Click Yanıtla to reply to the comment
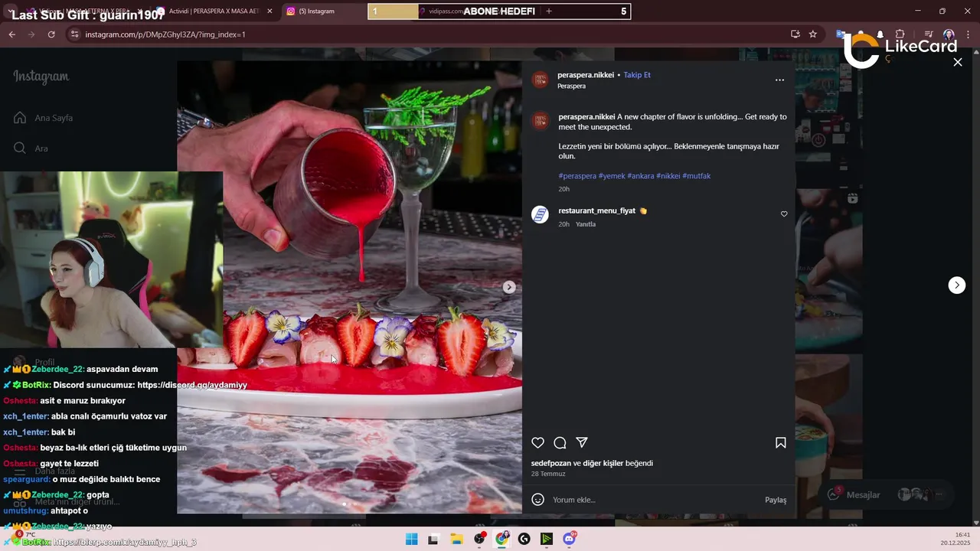This screenshot has width=980, height=551. [x=586, y=224]
